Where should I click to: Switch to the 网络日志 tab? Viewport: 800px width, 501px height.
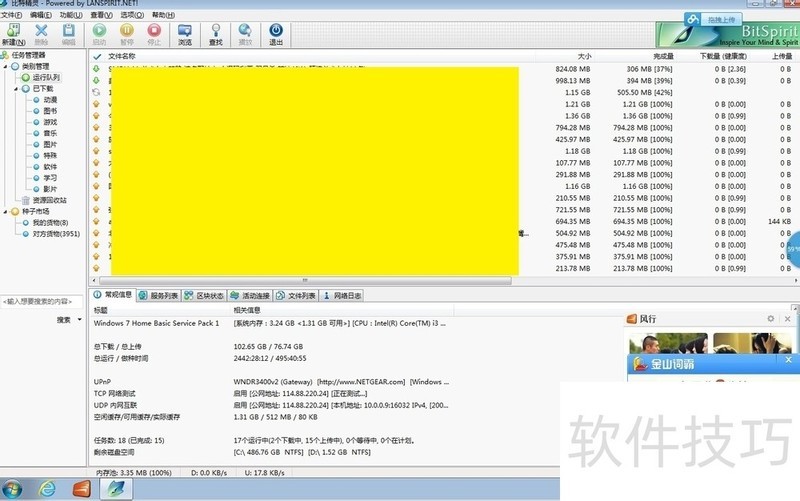pos(342,295)
